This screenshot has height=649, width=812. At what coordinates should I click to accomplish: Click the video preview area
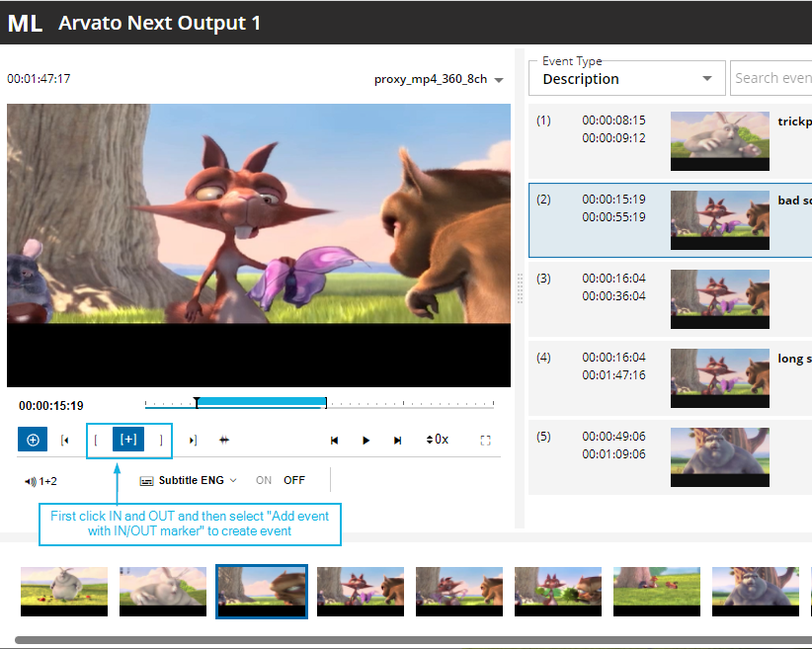click(259, 245)
